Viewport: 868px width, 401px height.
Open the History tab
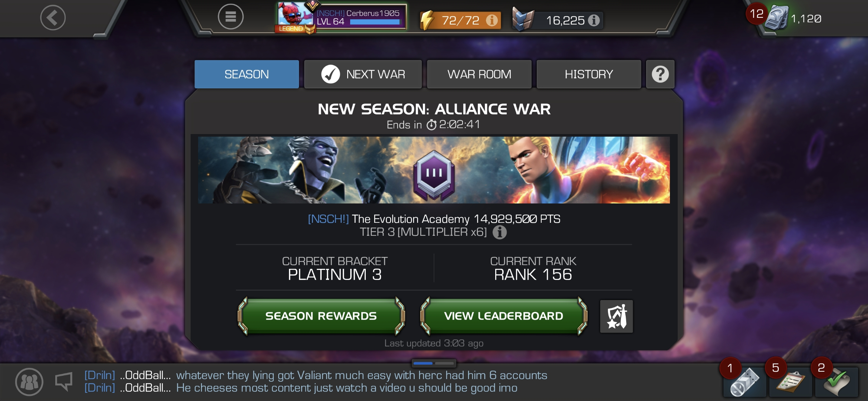tap(589, 74)
